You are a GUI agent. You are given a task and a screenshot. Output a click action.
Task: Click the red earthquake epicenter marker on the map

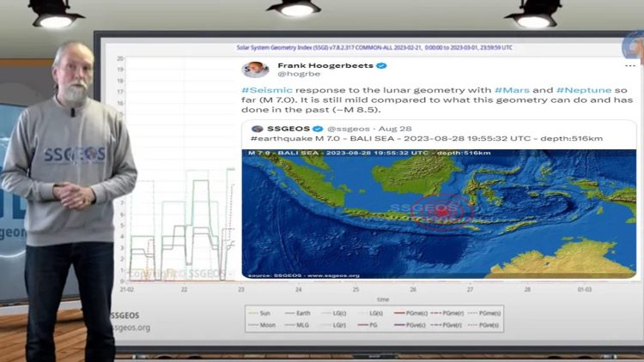coord(442,213)
